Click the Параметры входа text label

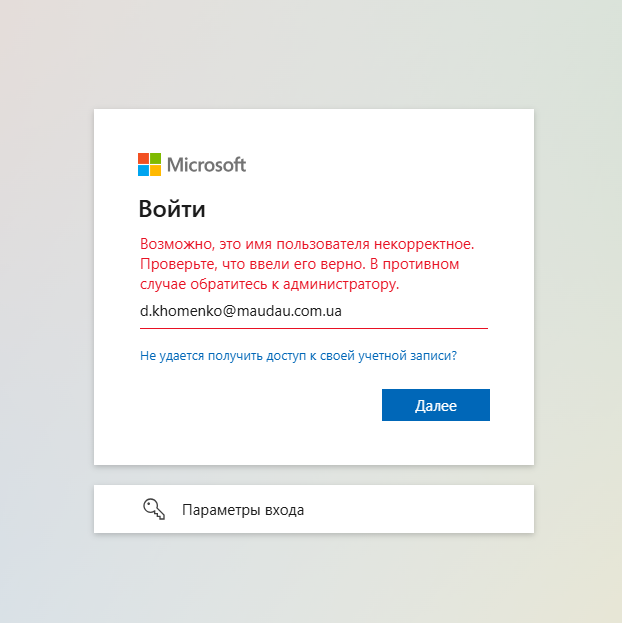[x=243, y=510]
